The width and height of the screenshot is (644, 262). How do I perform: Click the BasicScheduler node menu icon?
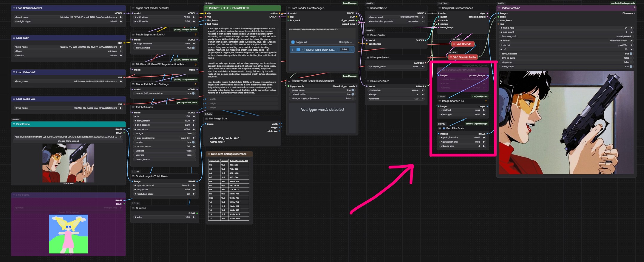coord(368,81)
